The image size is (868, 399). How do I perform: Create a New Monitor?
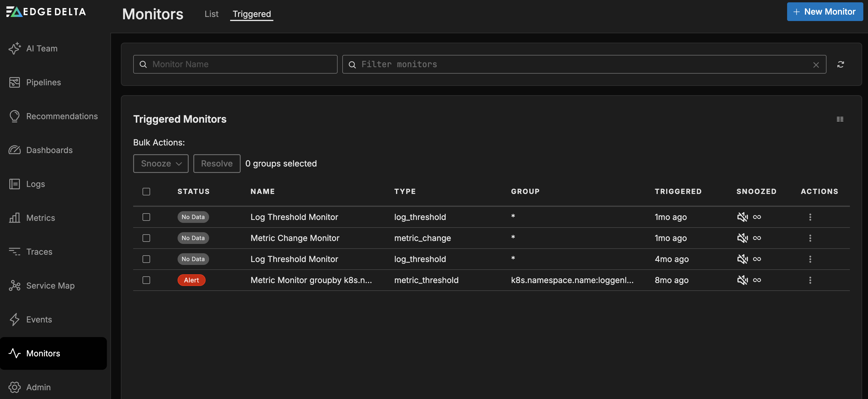(x=824, y=11)
